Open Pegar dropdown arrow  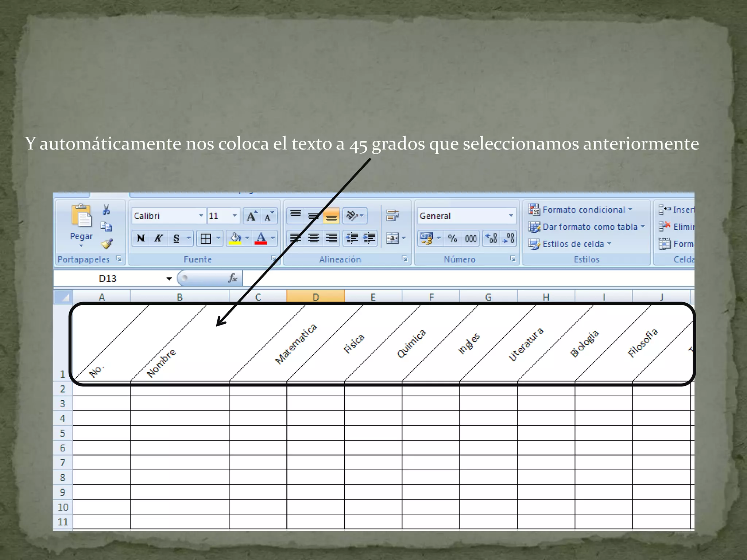pos(81,246)
